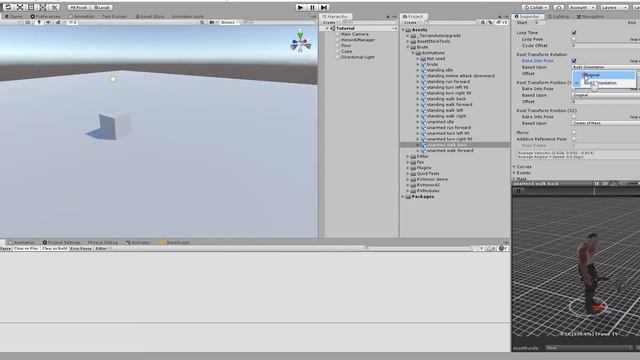Image resolution: width=640 pixels, height=360 pixels.
Task: Choose Original in Based Upon dropdown list
Action: (x=604, y=75)
